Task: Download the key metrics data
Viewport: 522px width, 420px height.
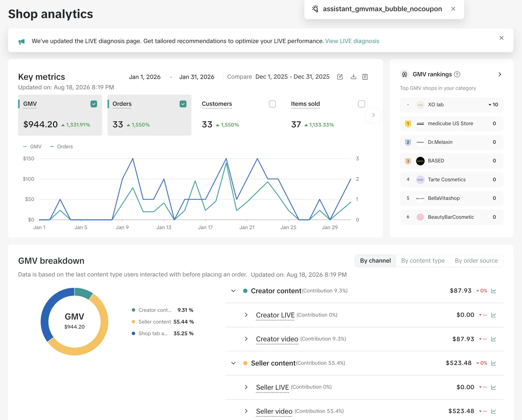Action: [x=353, y=77]
